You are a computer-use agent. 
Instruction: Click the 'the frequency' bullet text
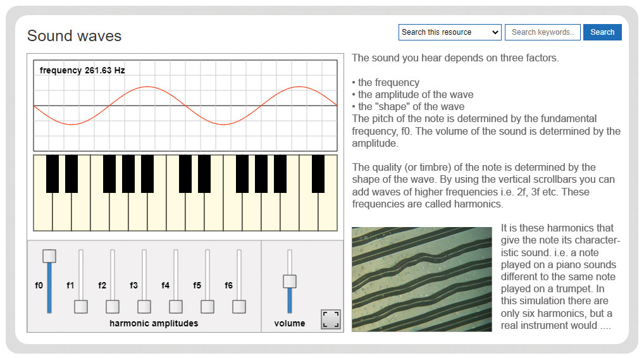pos(388,82)
